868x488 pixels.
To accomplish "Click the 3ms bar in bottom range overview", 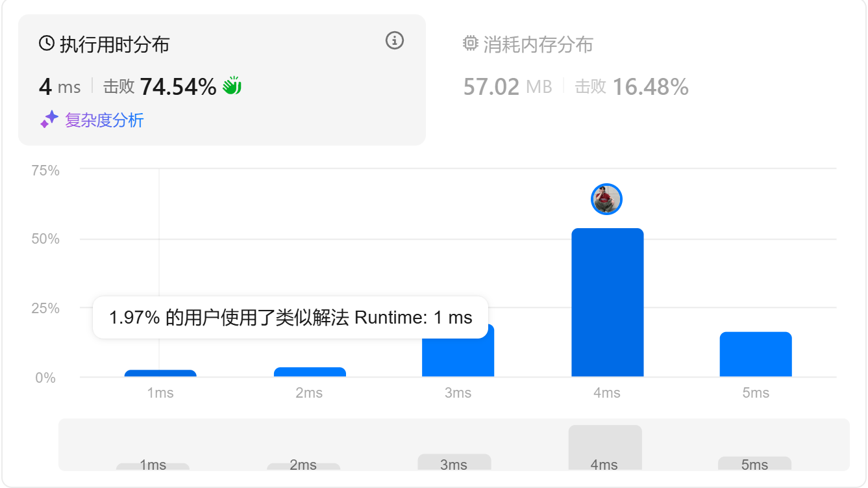I will (454, 462).
